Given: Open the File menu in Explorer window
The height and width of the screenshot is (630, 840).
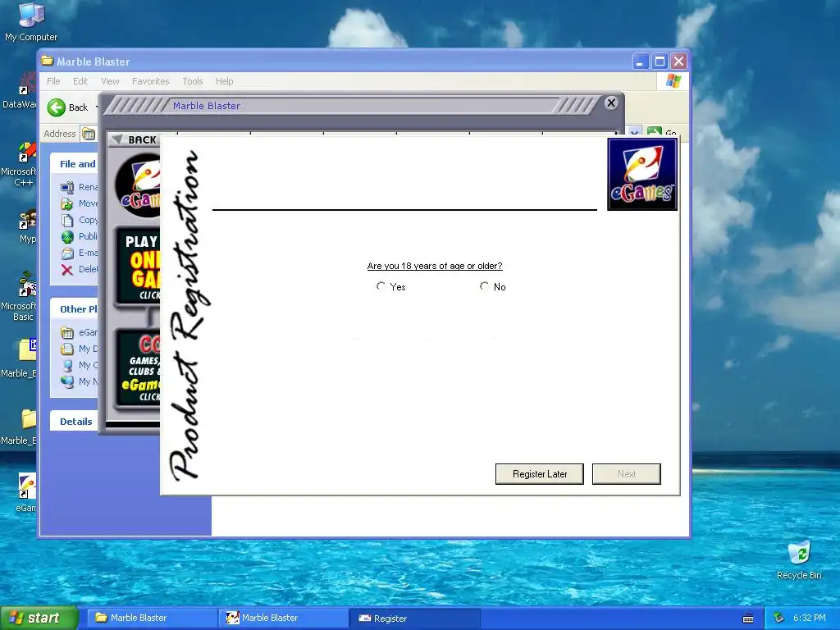Looking at the screenshot, I should click(53, 81).
